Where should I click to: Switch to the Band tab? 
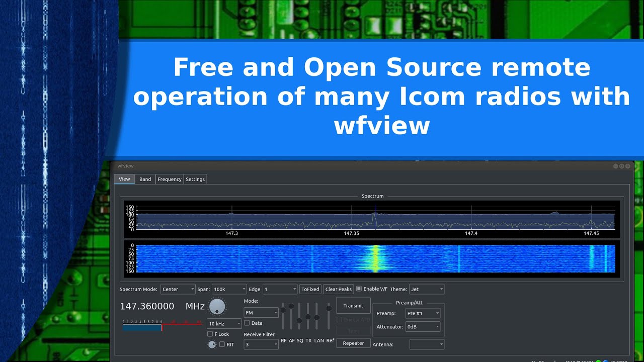[x=145, y=179]
